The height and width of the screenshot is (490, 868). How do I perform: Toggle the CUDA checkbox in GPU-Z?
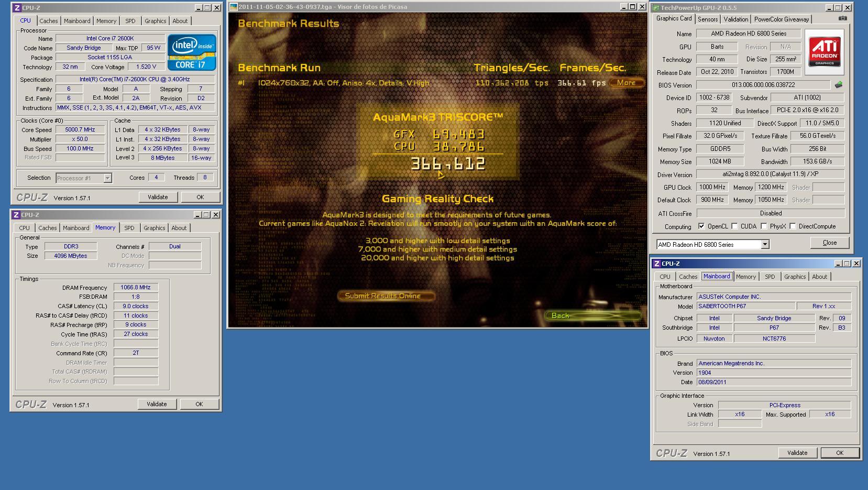735,226
